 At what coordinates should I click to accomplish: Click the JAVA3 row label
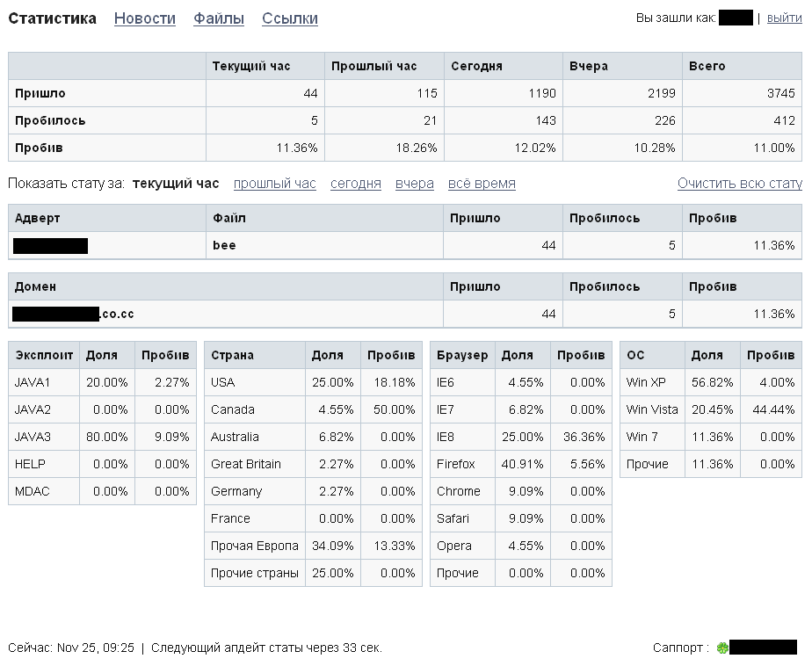coord(33,437)
